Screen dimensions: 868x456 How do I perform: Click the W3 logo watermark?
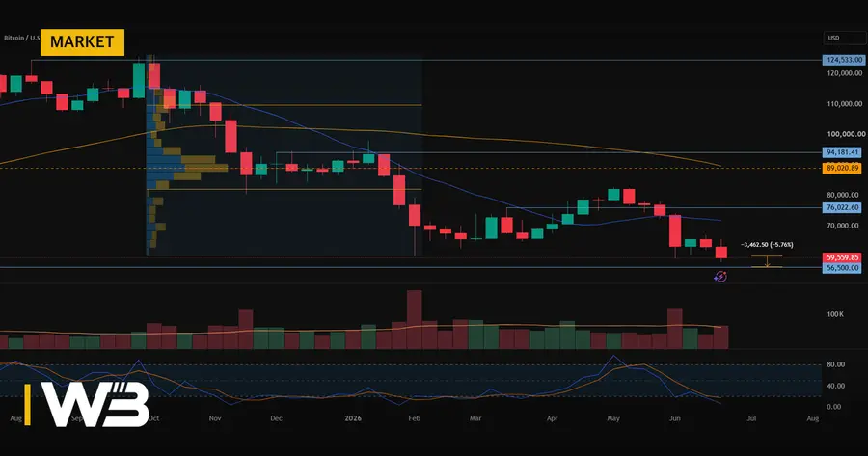pyautogui.click(x=87, y=405)
